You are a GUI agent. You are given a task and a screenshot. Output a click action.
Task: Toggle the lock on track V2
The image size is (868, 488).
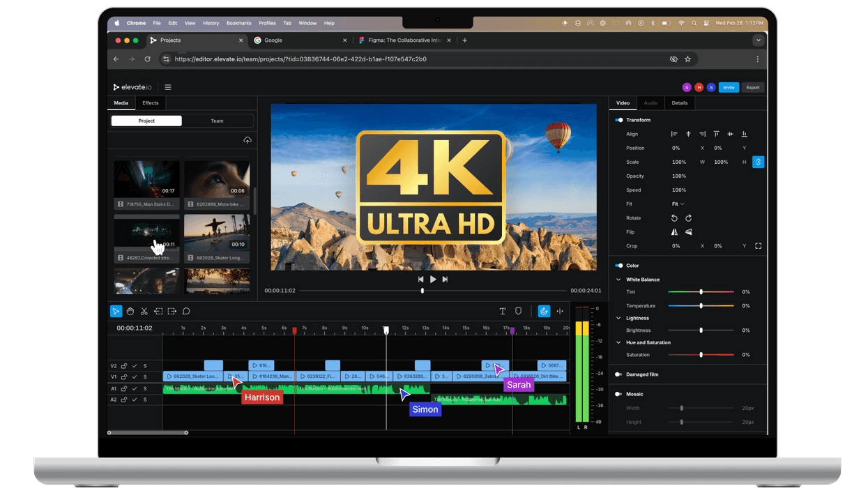(124, 366)
